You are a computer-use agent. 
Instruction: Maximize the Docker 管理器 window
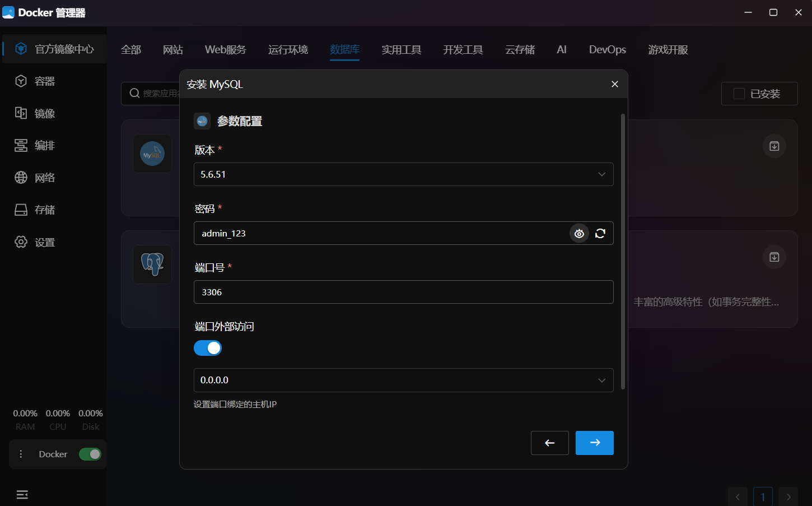coord(773,12)
